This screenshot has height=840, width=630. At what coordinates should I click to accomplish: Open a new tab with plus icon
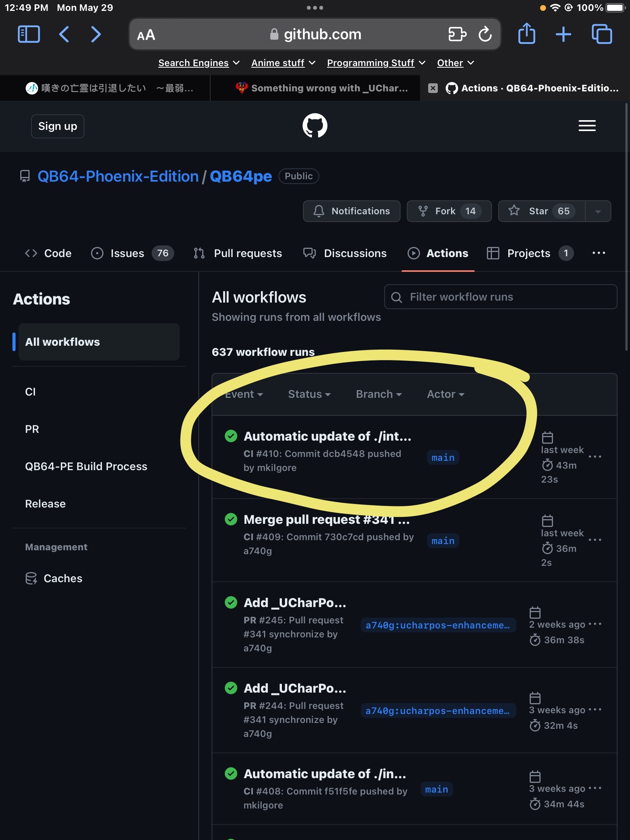(563, 34)
